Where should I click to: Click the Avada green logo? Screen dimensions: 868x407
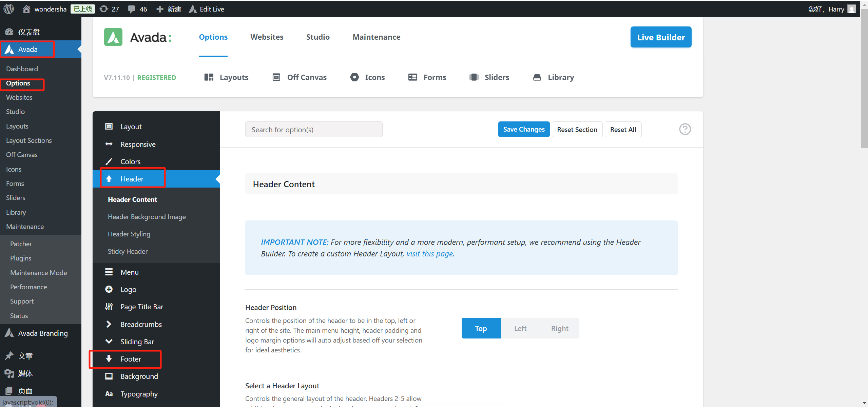click(113, 37)
